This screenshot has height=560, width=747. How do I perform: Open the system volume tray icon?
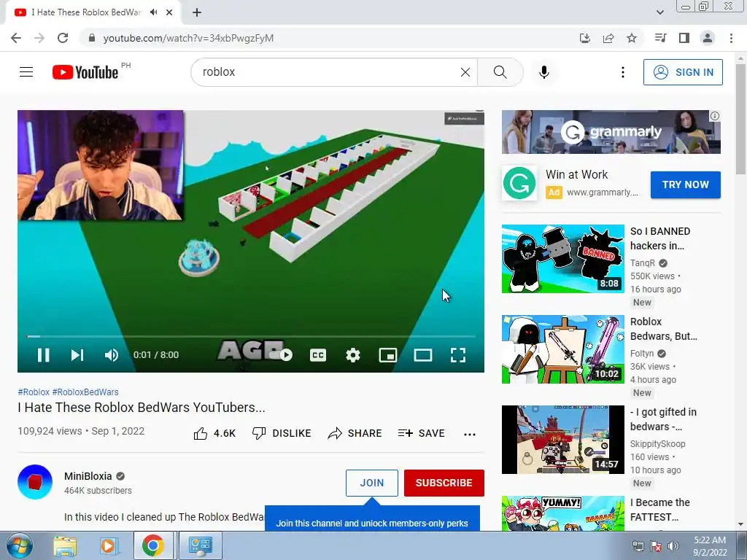click(673, 545)
